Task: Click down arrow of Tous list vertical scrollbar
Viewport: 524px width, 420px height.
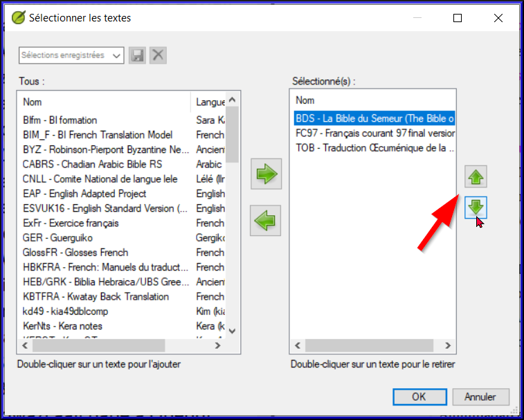Action: tap(233, 331)
